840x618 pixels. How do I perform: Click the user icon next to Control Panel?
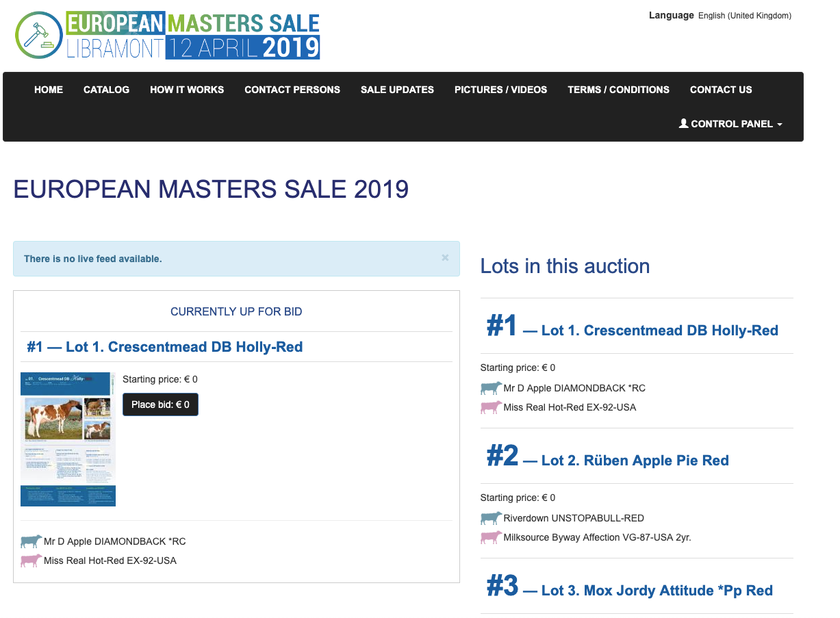point(683,124)
